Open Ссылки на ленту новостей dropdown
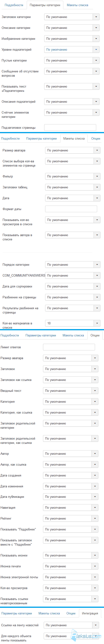Screen dimensions: 104x644 (x=71, y=625)
